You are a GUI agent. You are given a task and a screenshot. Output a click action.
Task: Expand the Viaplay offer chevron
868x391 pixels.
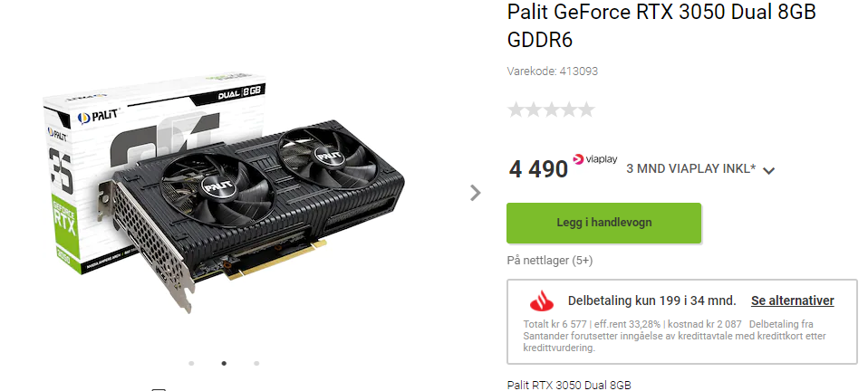tap(768, 171)
